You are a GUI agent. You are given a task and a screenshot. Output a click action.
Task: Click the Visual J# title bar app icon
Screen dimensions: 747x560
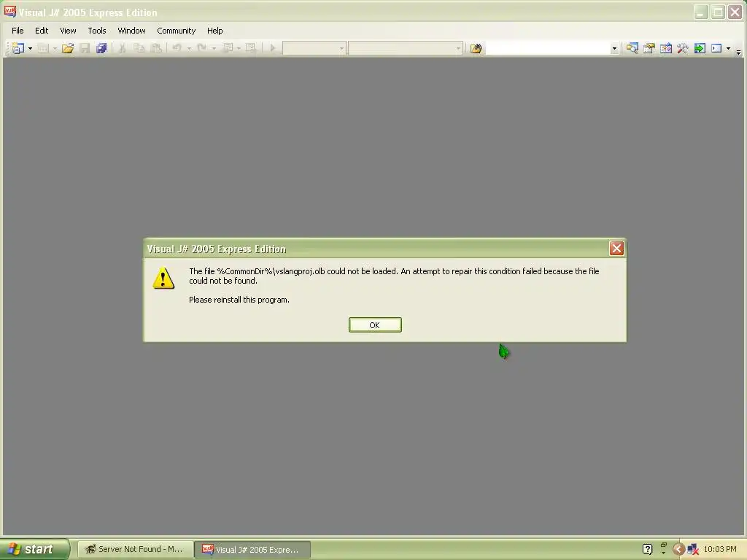(10, 12)
